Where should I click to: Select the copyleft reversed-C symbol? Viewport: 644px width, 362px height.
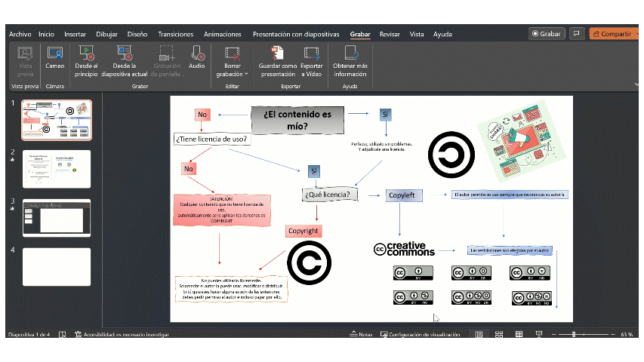tap(451, 155)
